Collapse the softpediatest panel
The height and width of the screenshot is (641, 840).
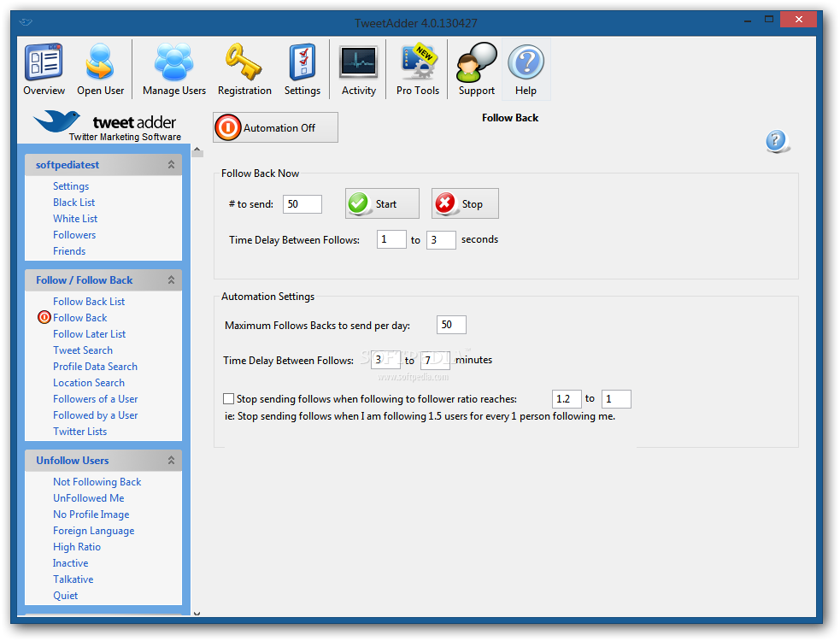171,165
